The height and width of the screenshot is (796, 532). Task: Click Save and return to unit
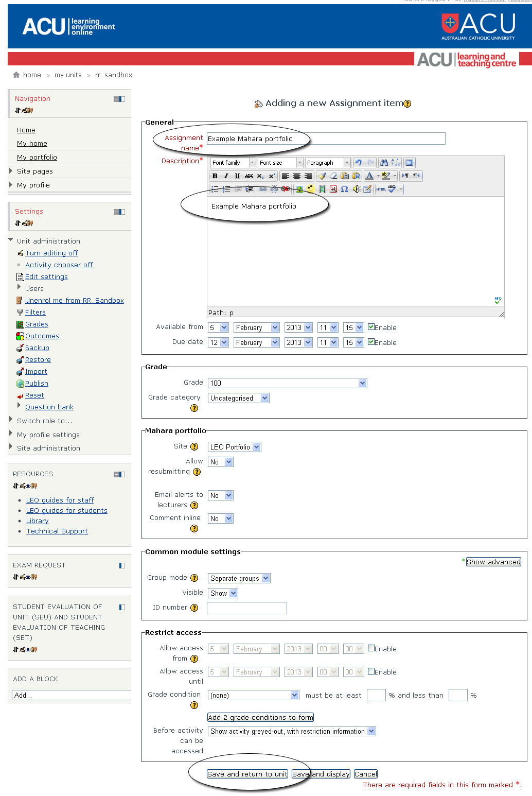(x=247, y=774)
